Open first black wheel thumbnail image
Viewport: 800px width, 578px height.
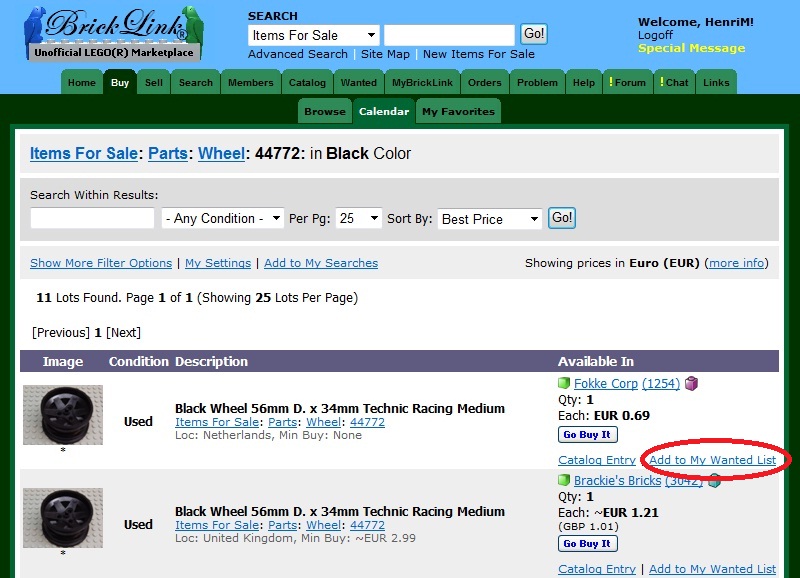63,415
